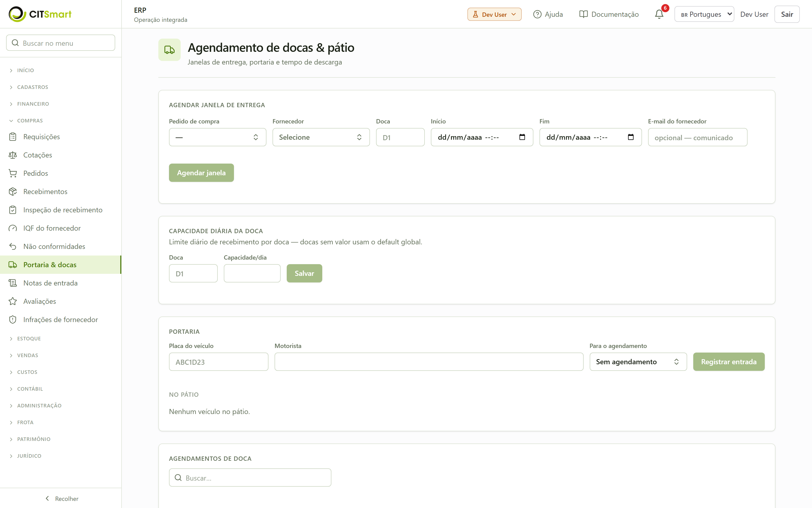Click the Sair logout button
Viewport: 812px width, 508px height.
pos(787,14)
